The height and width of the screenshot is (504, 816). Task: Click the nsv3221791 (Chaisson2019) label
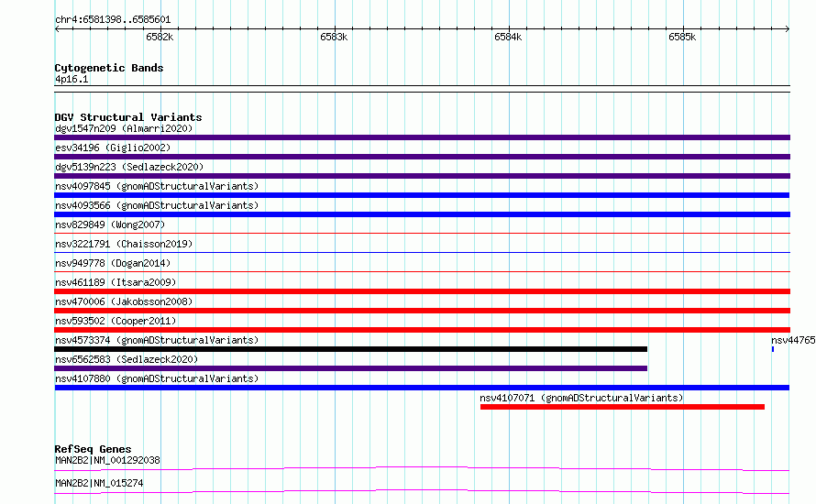(x=124, y=244)
